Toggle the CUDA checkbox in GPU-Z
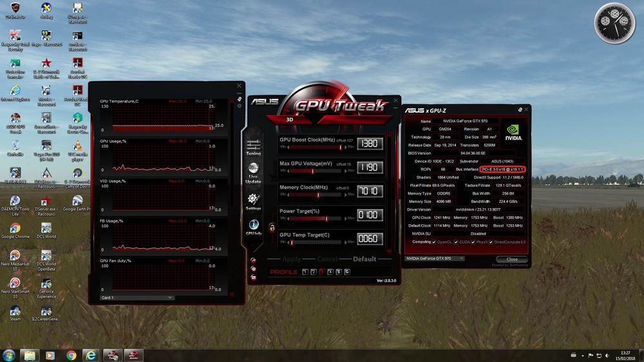The image size is (644, 362). click(x=456, y=242)
